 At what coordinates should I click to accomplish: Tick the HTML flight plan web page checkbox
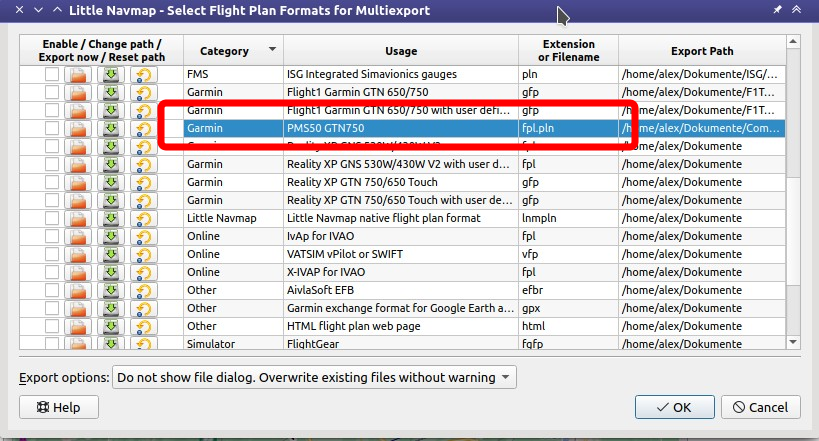tap(52, 327)
